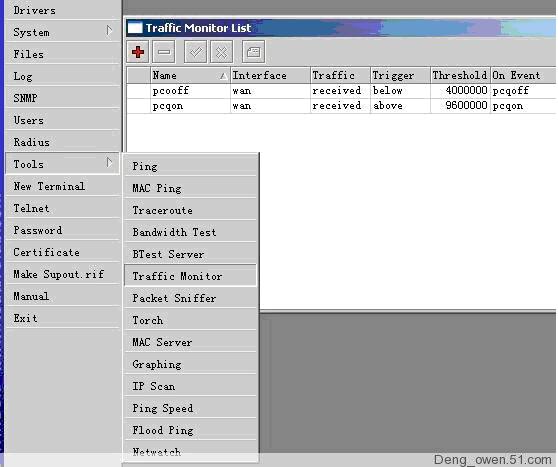Remove the selected entry with the minus button
The width and height of the screenshot is (558, 467).
164,52
